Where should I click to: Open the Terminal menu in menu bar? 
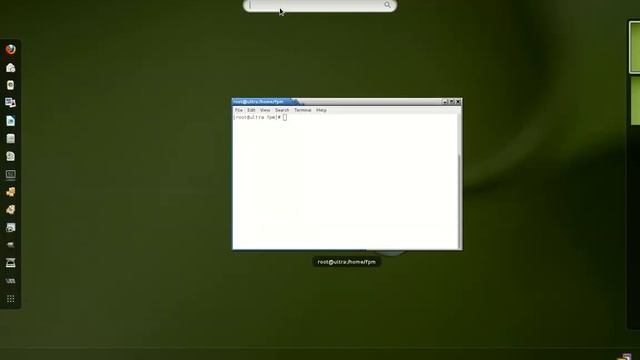[302, 110]
